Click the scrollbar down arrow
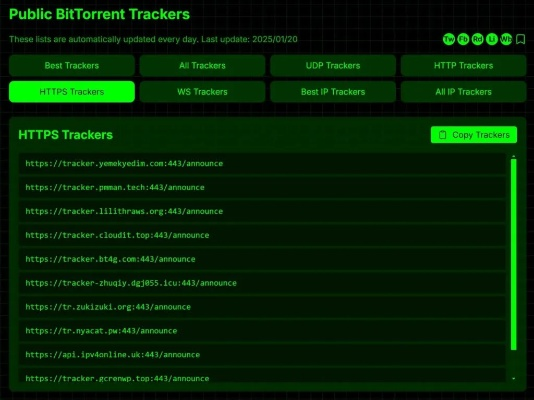 click(514, 379)
